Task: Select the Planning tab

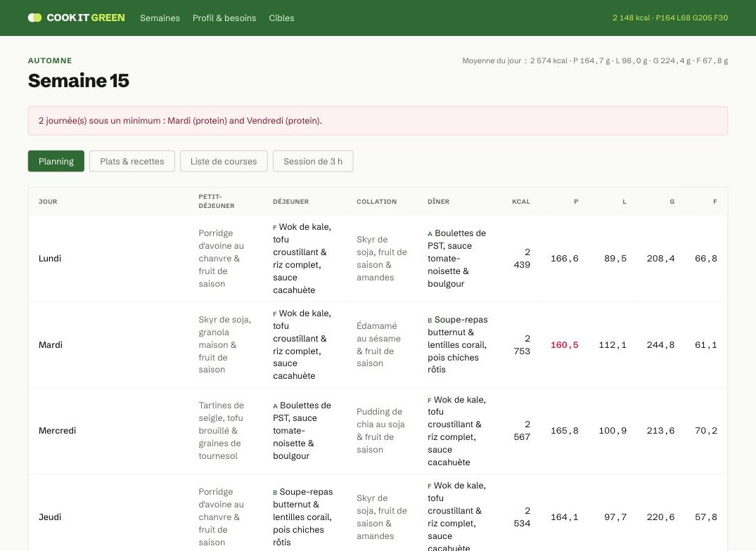Action: click(56, 162)
